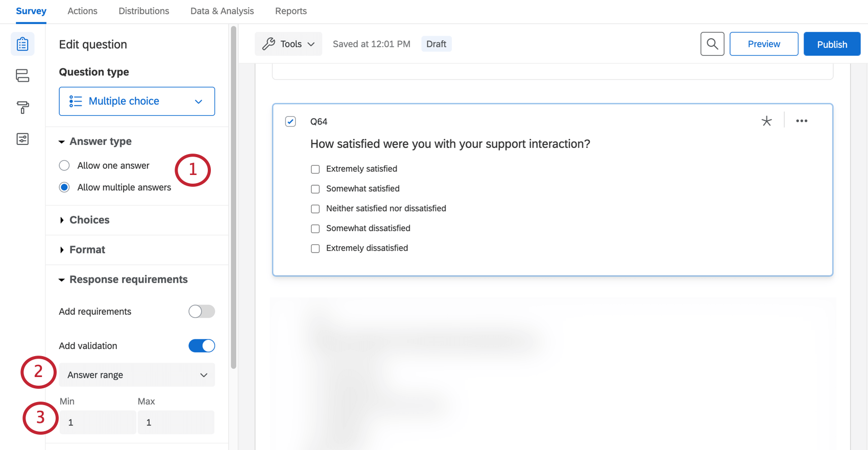868x450 pixels.
Task: Open Look and feel paint roller icon
Action: pos(22,107)
